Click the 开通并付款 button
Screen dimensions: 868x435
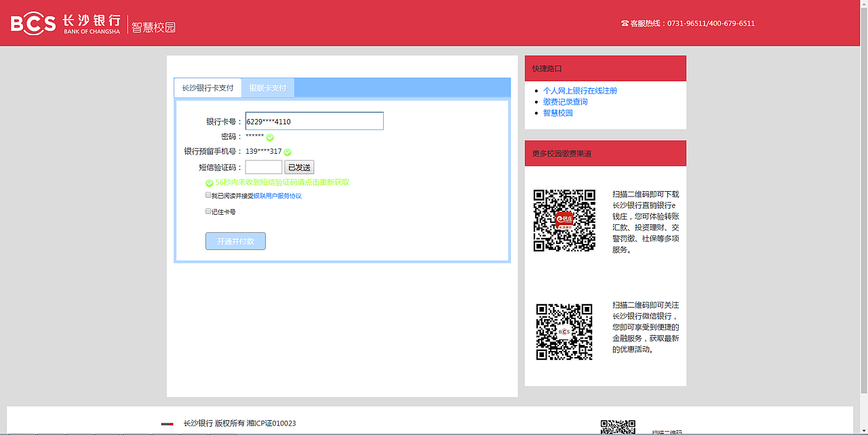(x=235, y=241)
